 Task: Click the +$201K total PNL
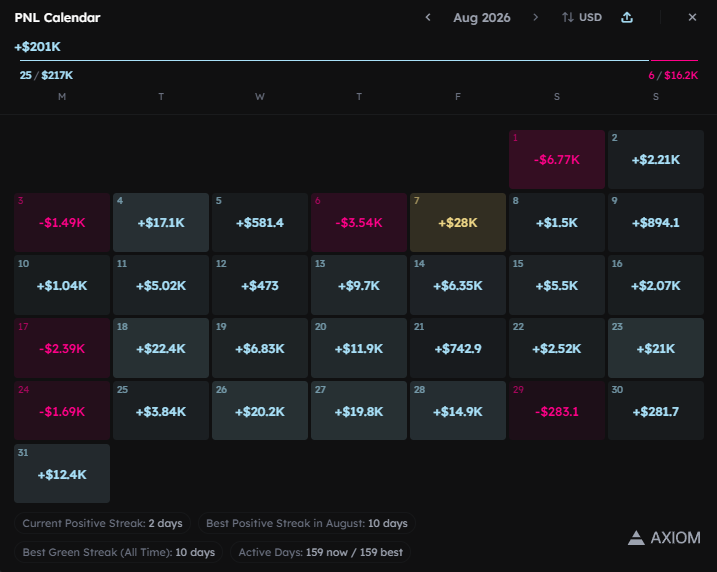[x=37, y=47]
